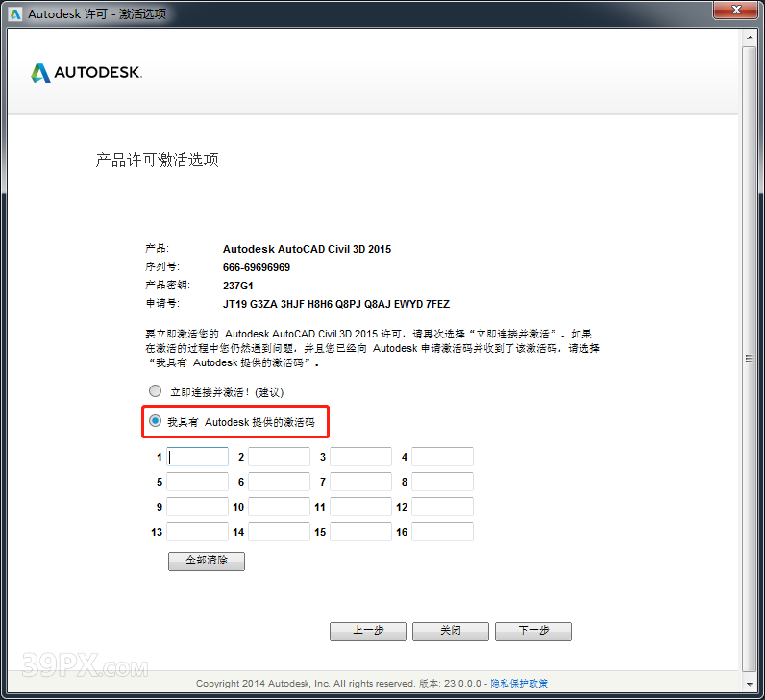Click the 关闭 button
Image resolution: width=765 pixels, height=700 pixels.
[451, 631]
